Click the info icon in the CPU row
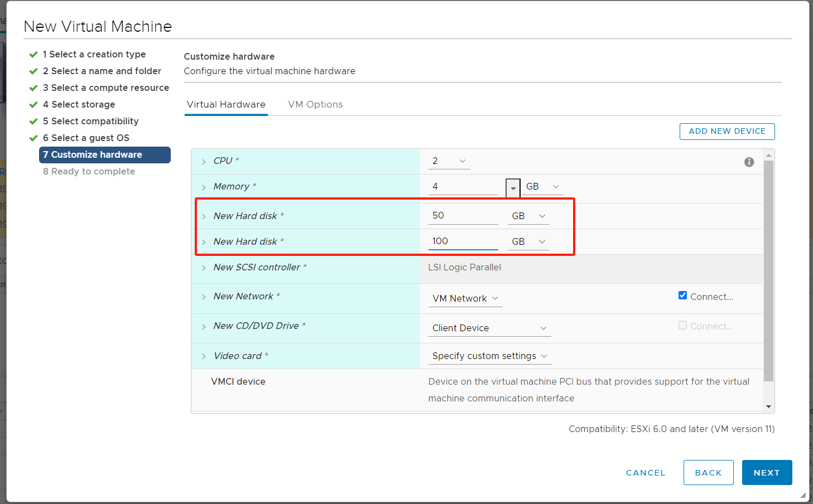The height and width of the screenshot is (504, 813). tap(749, 162)
